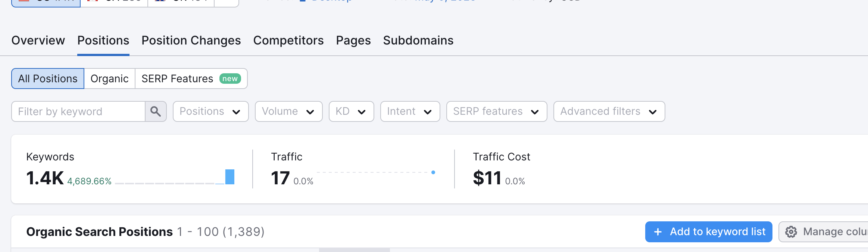The height and width of the screenshot is (252, 868).
Task: Click the gear icon on Manage columns
Action: click(x=791, y=232)
